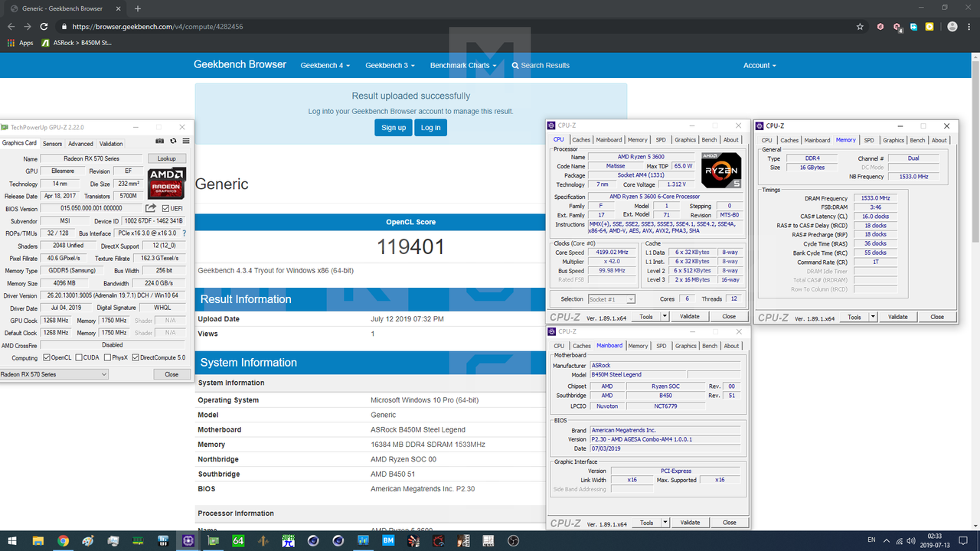Click blue BM icon on taskbar
The width and height of the screenshot is (980, 551).
tap(388, 541)
